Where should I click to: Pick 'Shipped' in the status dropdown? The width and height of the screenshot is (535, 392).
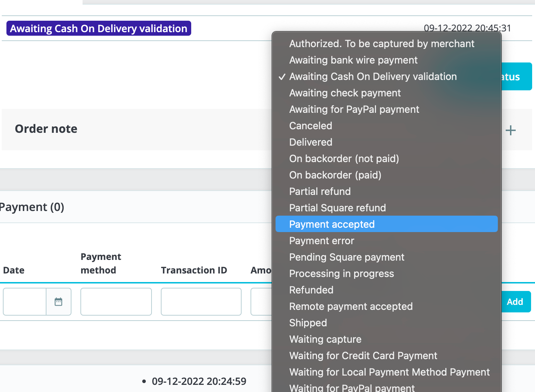(308, 323)
